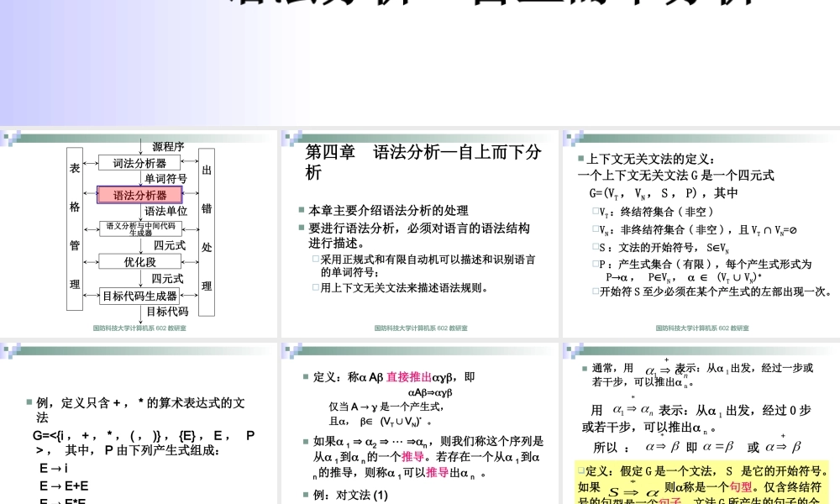
Task: Select the 目标代码生成器 box
Action: pyautogui.click(x=139, y=296)
